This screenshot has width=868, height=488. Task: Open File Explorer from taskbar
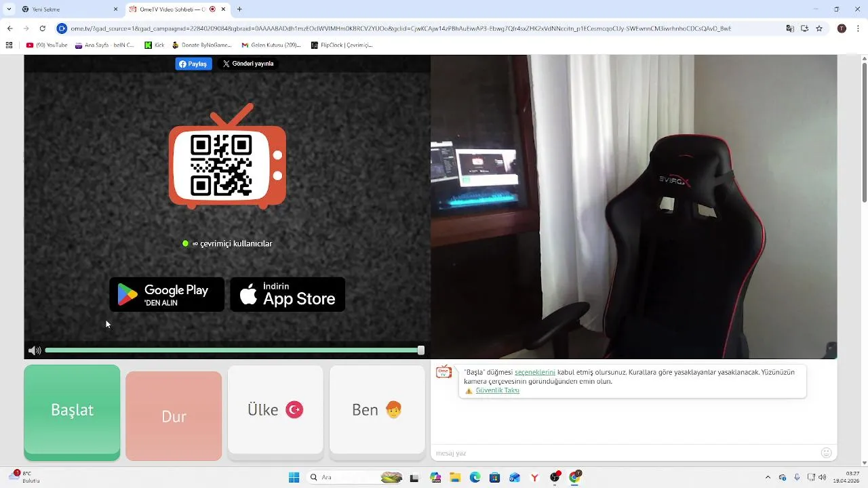455,477
